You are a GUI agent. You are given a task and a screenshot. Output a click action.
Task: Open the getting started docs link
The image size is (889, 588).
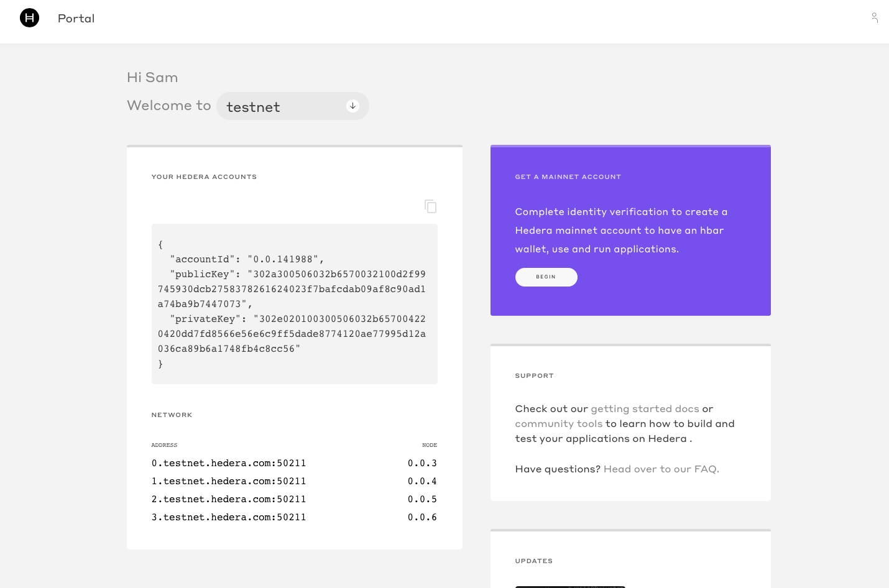click(x=645, y=409)
